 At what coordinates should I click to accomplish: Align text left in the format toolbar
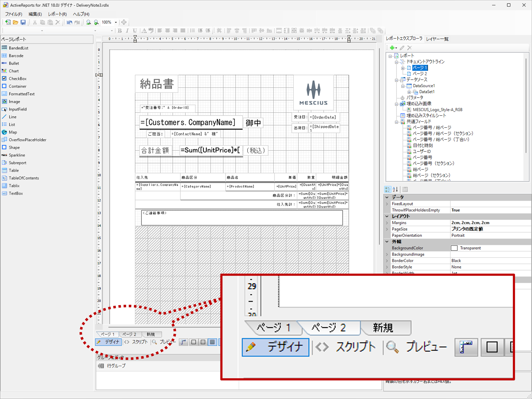[x=160, y=31]
